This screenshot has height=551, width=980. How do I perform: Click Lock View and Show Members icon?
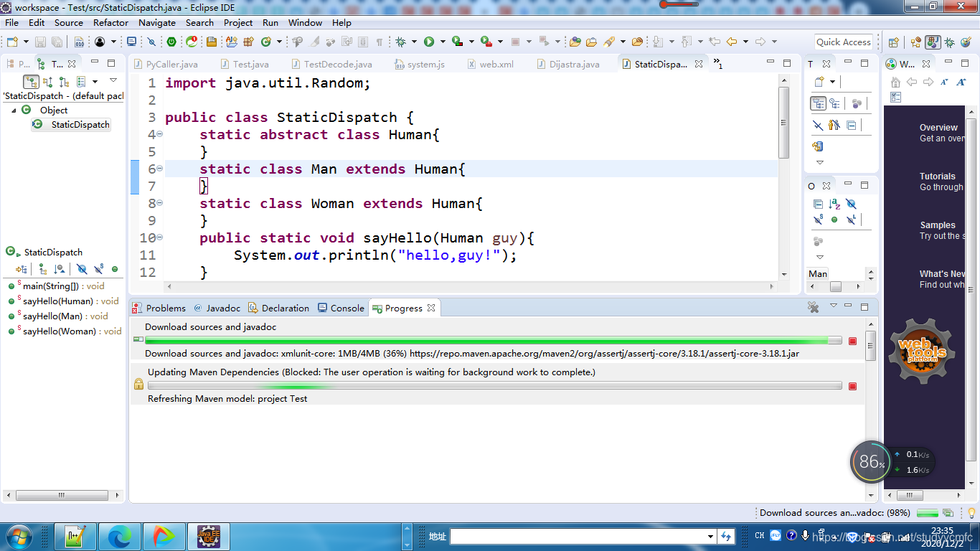(x=22, y=269)
